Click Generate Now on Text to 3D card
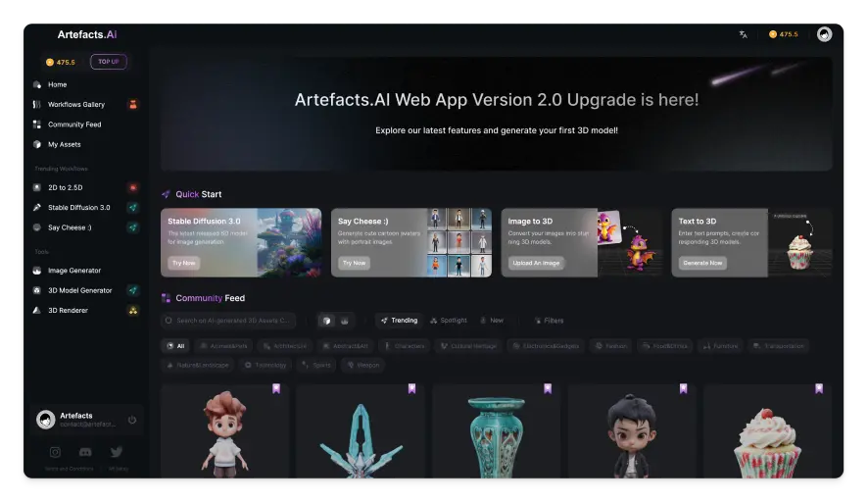The image size is (868, 502). (702, 263)
